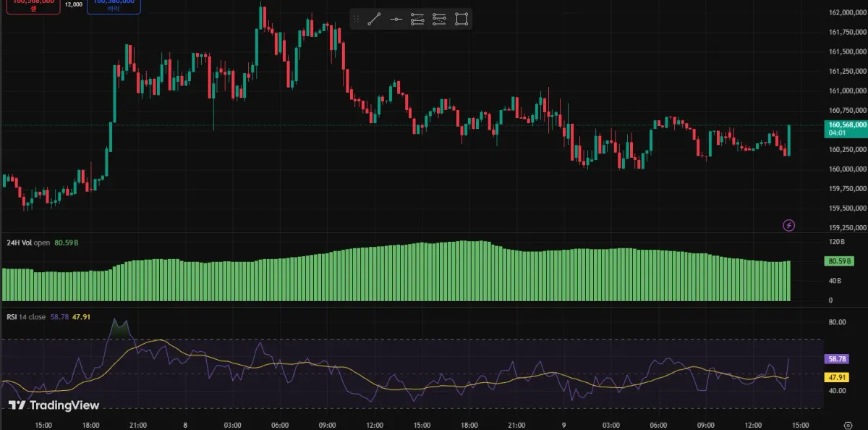Screen dimensions: 868x430
Task: Click the blue buy (바이) price button
Action: point(114,6)
